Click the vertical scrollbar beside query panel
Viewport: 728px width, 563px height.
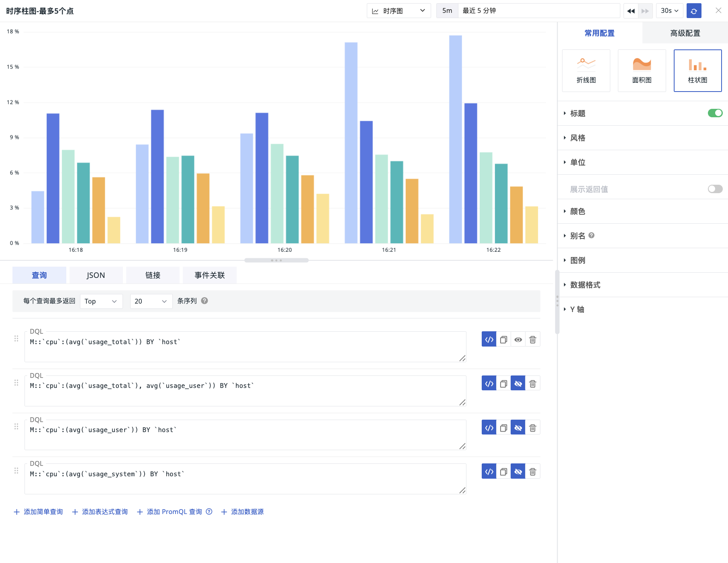557,302
